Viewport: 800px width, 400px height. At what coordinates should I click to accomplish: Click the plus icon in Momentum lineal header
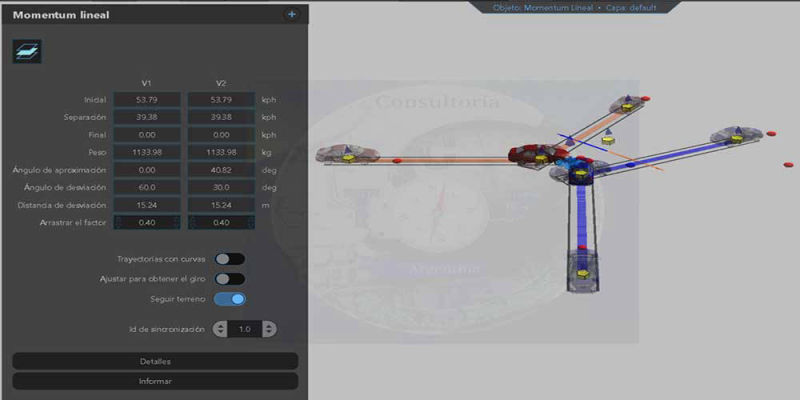(292, 15)
